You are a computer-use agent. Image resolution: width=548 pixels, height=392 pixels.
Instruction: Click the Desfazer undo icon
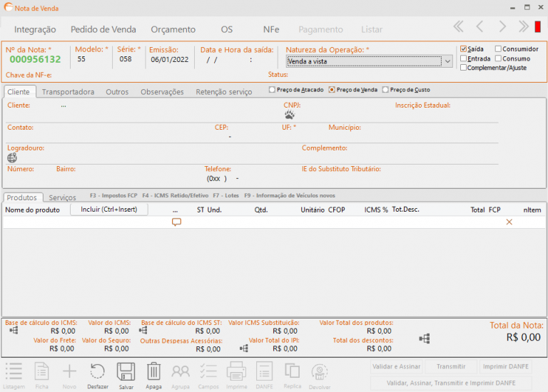tap(98, 372)
